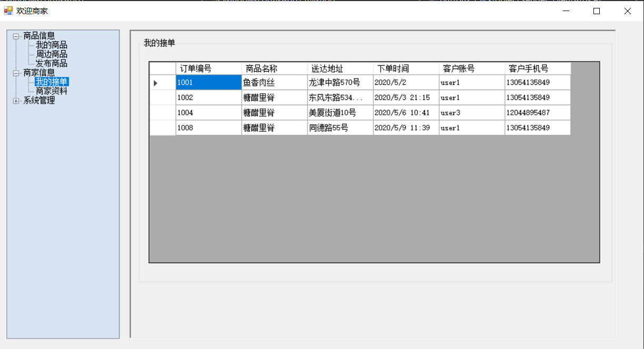Open 周边商品 in the tree

pos(52,54)
